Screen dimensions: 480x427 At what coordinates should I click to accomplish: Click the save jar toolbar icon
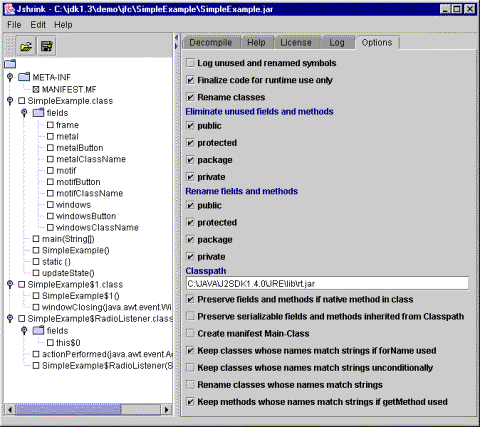coord(47,46)
